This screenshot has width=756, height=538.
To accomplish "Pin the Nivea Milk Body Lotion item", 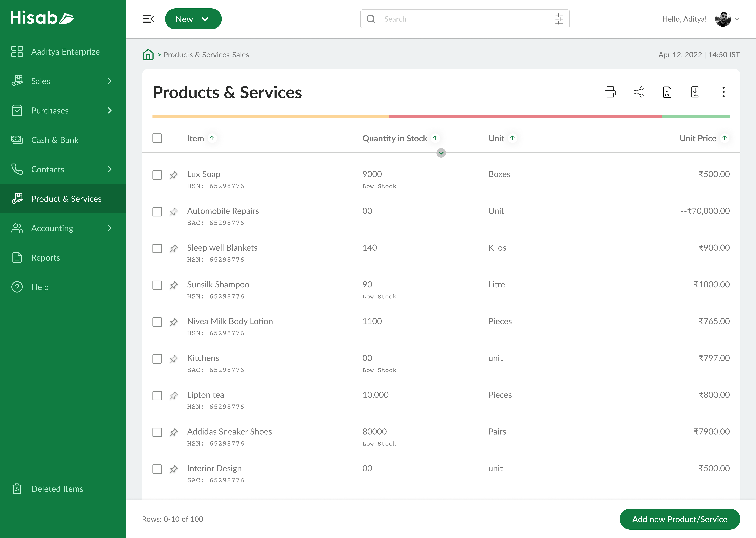I will pyautogui.click(x=174, y=322).
